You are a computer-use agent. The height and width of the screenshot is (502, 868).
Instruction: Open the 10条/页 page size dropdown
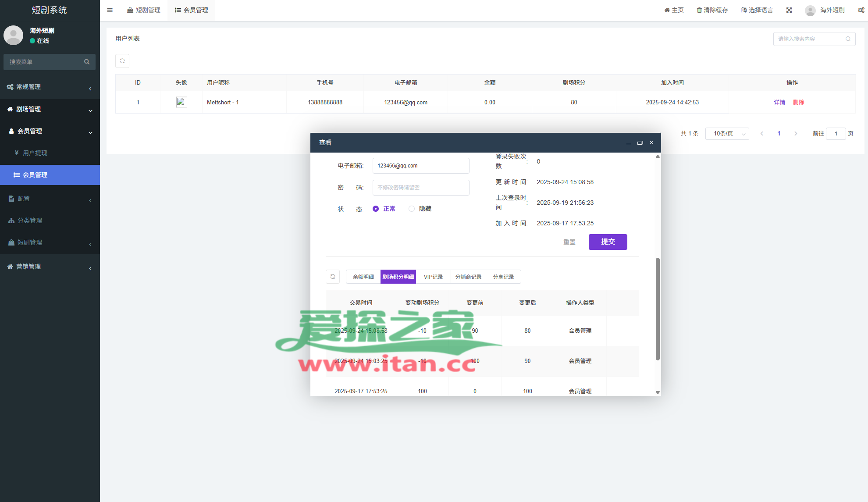coord(727,134)
